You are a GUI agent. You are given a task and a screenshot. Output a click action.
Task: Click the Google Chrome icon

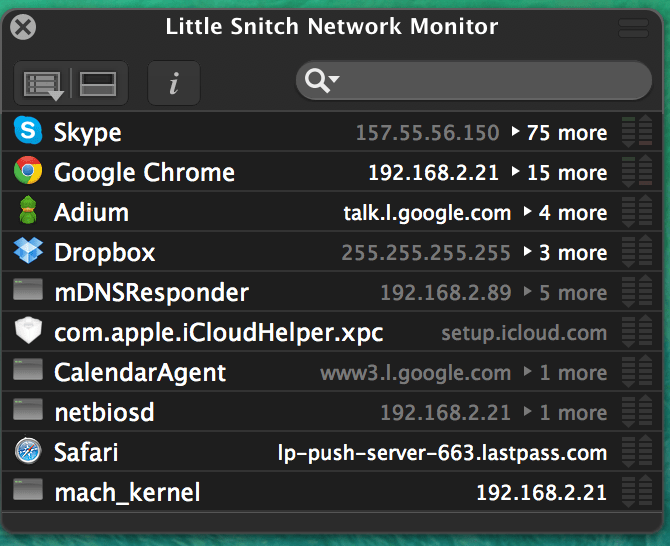[28, 172]
